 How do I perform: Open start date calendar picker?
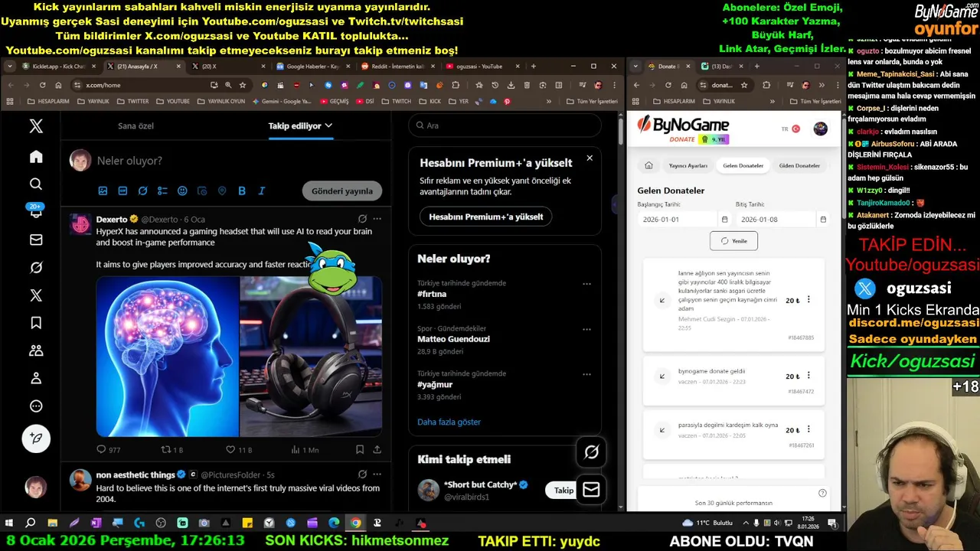pyautogui.click(x=724, y=220)
